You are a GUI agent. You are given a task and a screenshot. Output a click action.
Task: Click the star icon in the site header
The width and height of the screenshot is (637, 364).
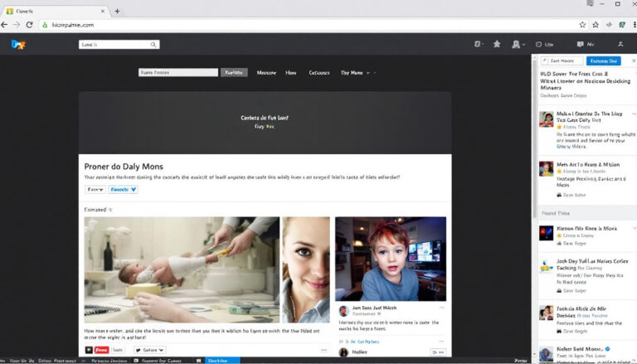tap(497, 44)
